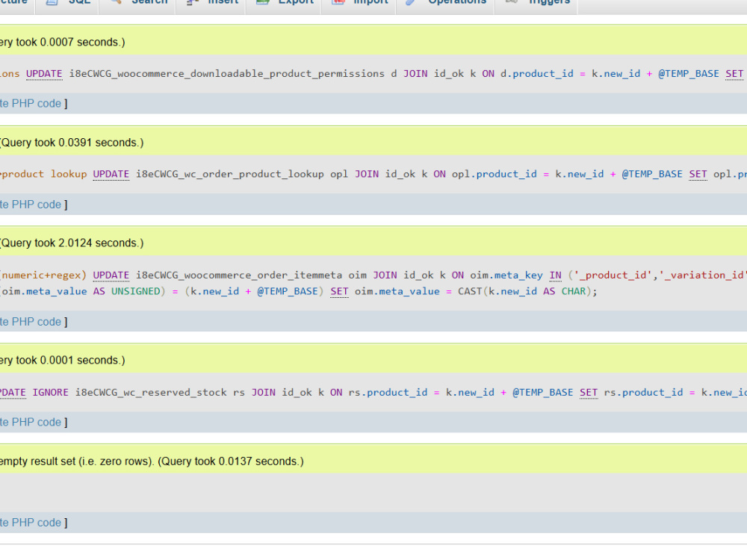Click table name i8eCWCG_wc_reserved_stock
747x560 pixels.
151,393
